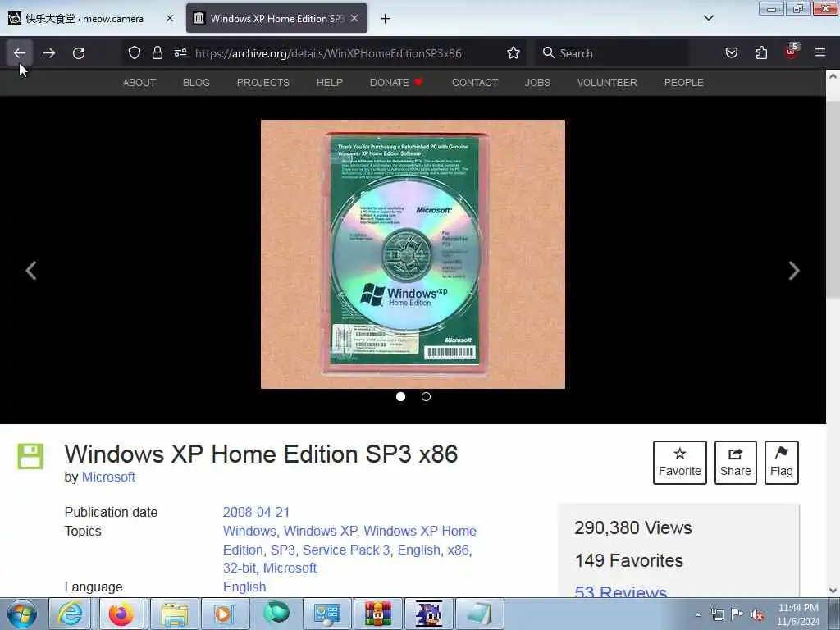Click the Windows XP disc cover image
The width and height of the screenshot is (840, 630).
413,254
